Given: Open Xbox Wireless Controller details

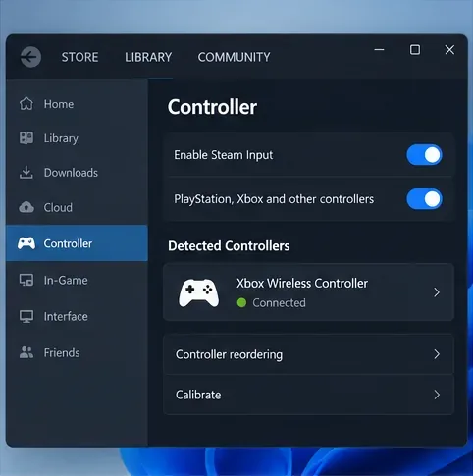Looking at the screenshot, I should click(x=308, y=292).
